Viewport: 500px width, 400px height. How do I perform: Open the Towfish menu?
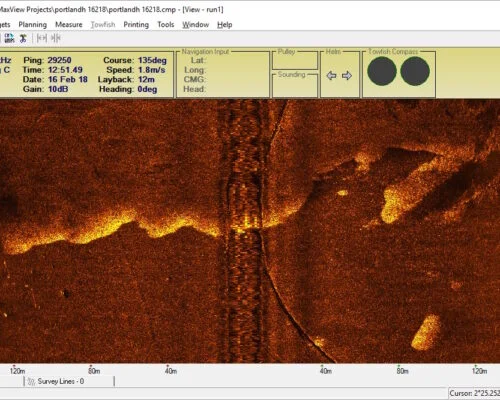tap(103, 25)
